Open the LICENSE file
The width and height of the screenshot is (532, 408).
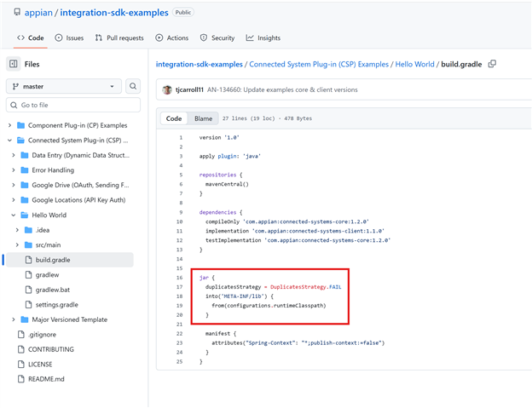point(40,365)
